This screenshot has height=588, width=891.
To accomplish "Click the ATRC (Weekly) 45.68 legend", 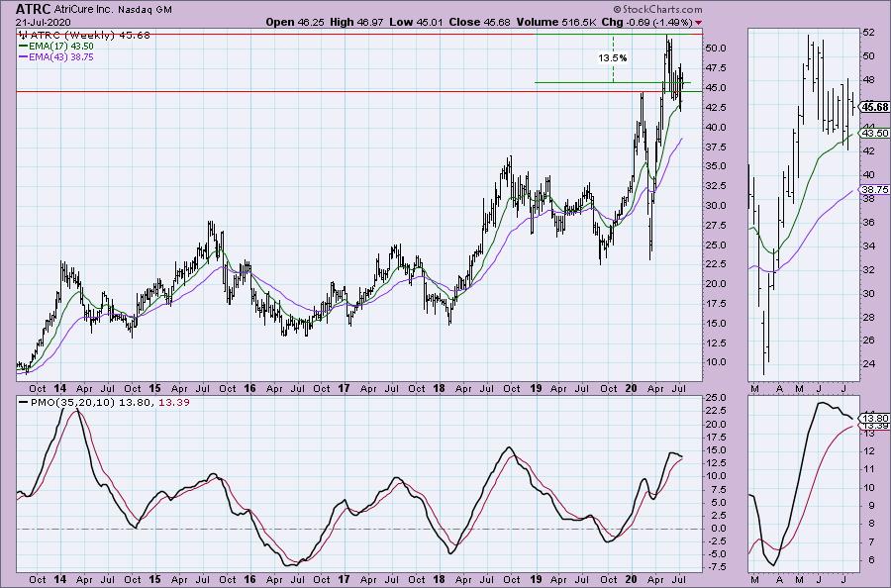I will pos(85,35).
